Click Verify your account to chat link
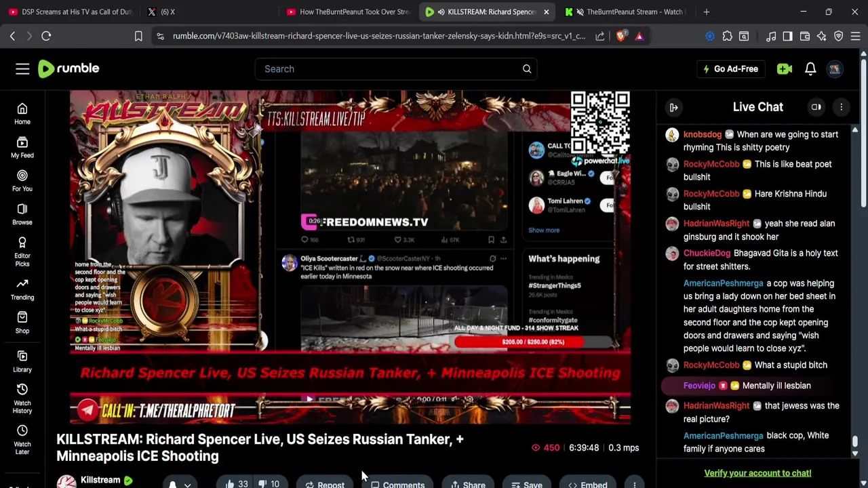Screen dimensions: 868x488 point(757,473)
